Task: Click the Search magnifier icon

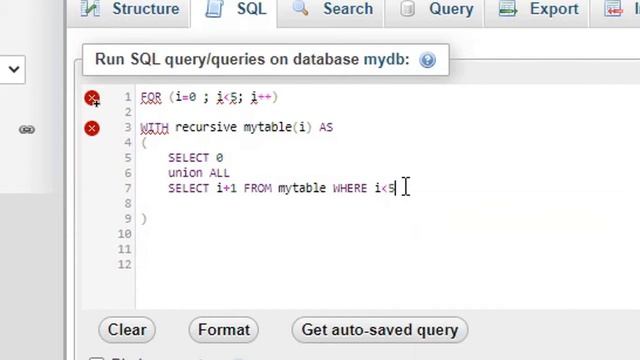Action: click(301, 8)
